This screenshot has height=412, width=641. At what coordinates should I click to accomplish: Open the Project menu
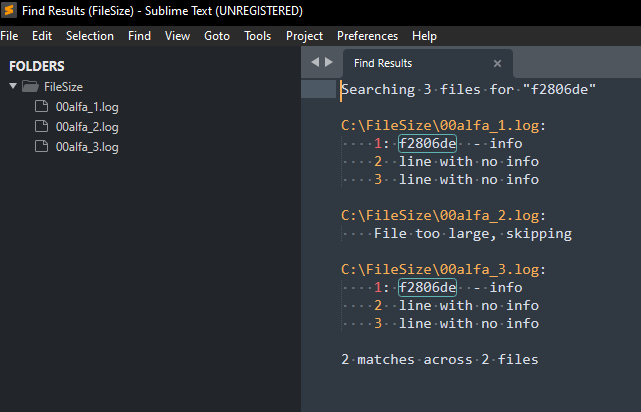coord(305,36)
